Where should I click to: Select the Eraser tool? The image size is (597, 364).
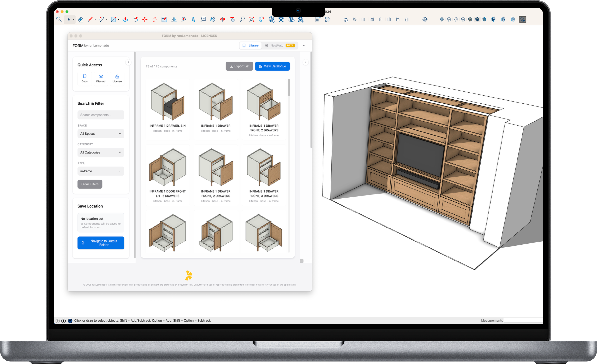click(x=80, y=19)
